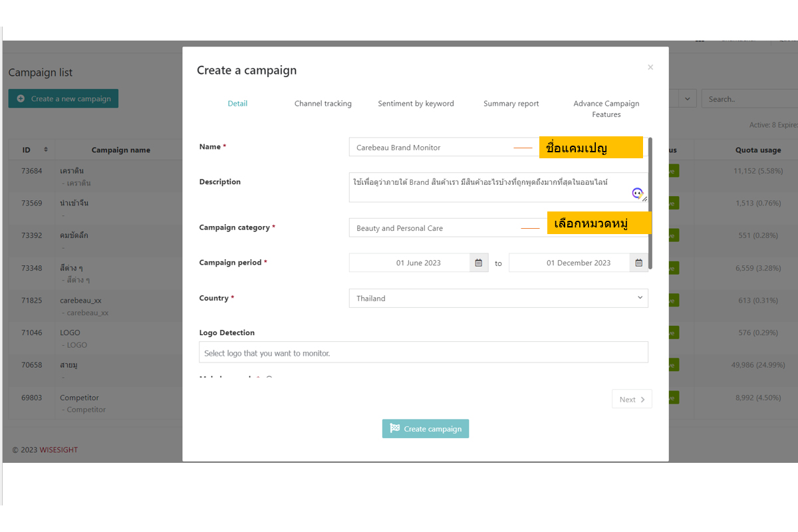The width and height of the screenshot is (798, 532).
Task: Click quota value 11,152 (5.58%)
Action: (x=759, y=171)
